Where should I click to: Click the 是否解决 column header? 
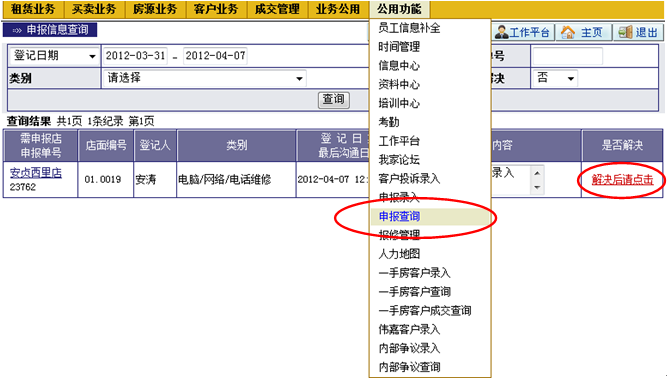click(622, 146)
